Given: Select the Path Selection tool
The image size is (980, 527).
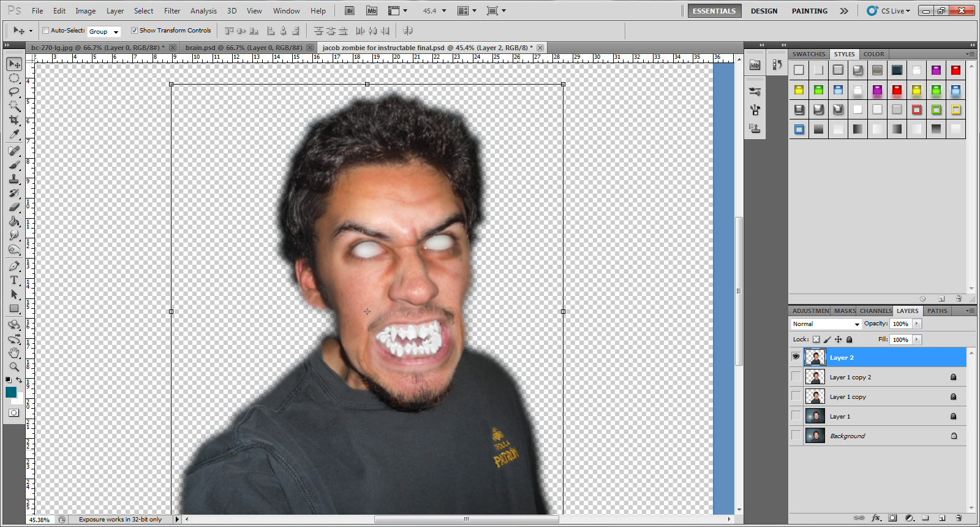Looking at the screenshot, I should (x=14, y=294).
